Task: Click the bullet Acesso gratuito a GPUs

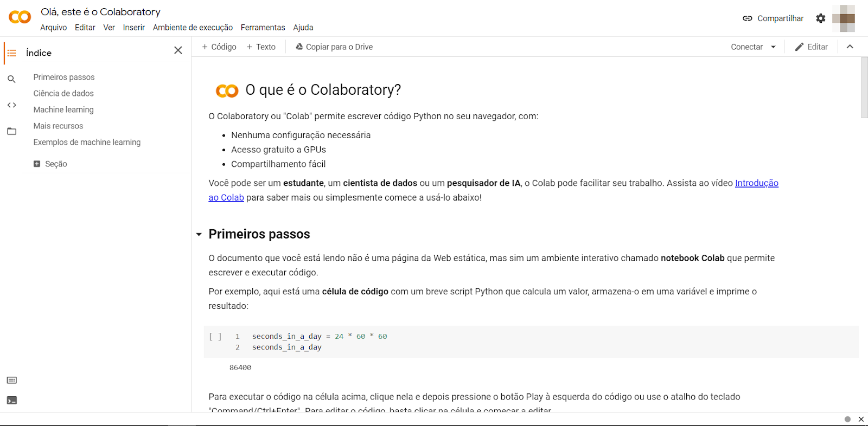Action: tap(278, 150)
